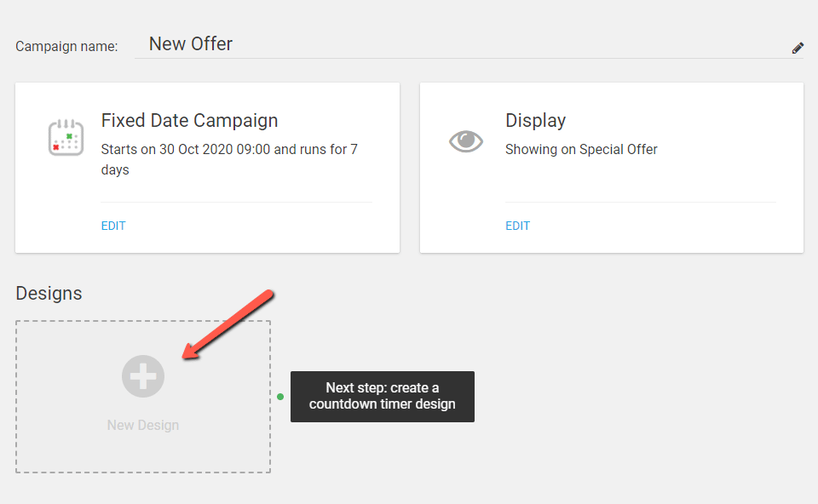Open EDIT link under Display

pyautogui.click(x=517, y=226)
